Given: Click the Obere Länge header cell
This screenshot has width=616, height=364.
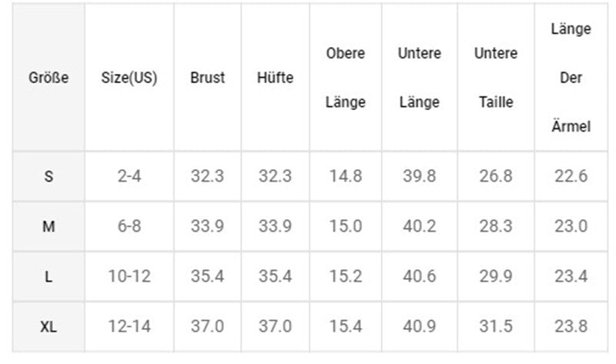Looking at the screenshot, I should point(345,78).
